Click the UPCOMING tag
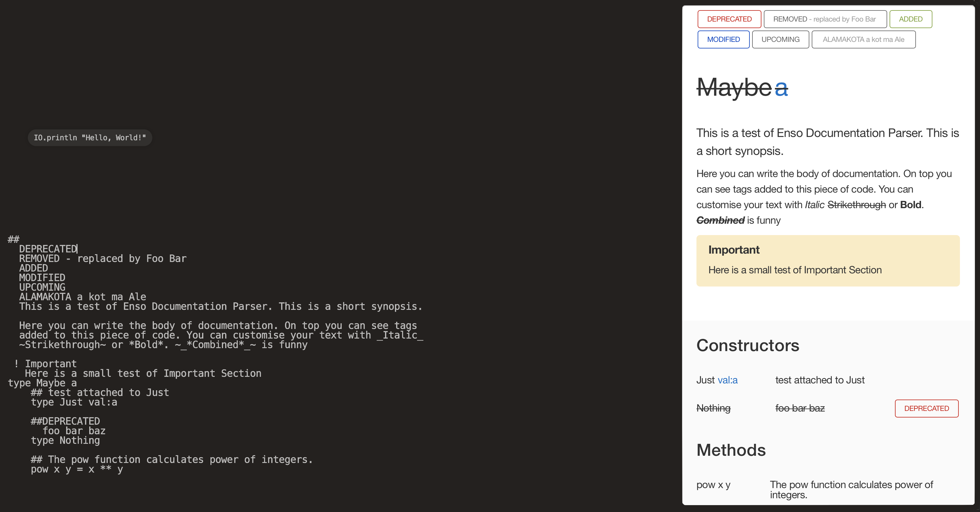Viewport: 980px width, 512px height. [x=780, y=39]
